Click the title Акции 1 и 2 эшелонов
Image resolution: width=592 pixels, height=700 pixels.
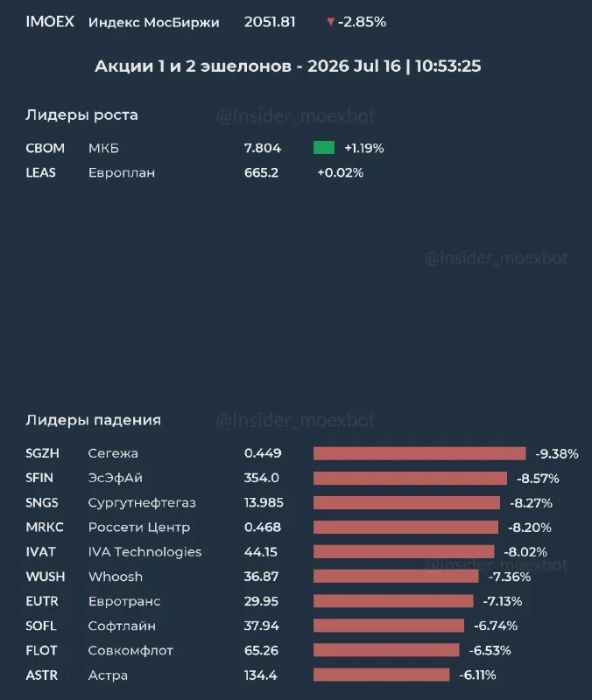point(193,66)
